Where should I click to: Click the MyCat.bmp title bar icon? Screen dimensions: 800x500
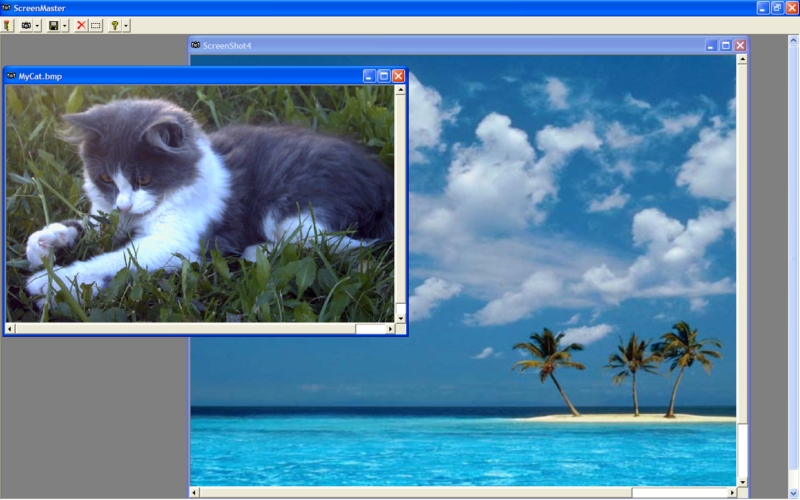[x=12, y=76]
